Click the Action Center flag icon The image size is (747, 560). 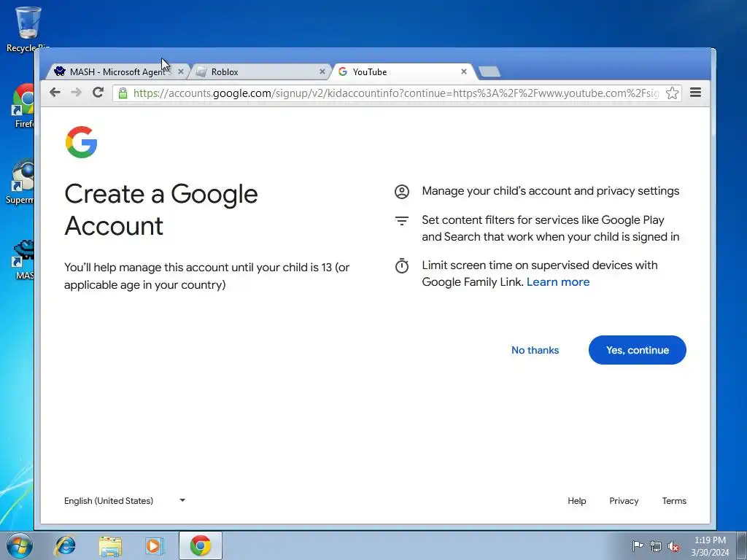(x=638, y=545)
